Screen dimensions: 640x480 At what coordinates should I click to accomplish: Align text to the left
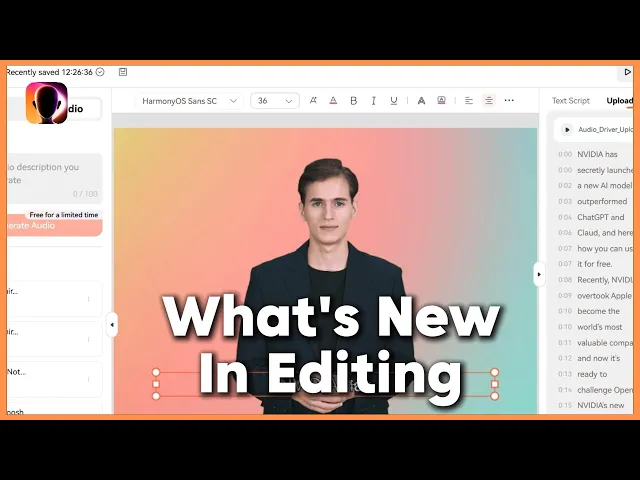(469, 100)
